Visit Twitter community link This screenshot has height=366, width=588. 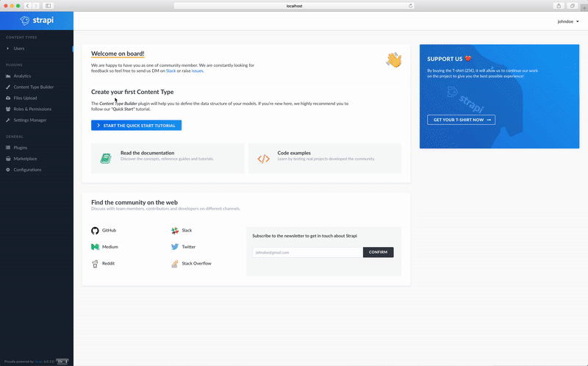pyautogui.click(x=189, y=247)
